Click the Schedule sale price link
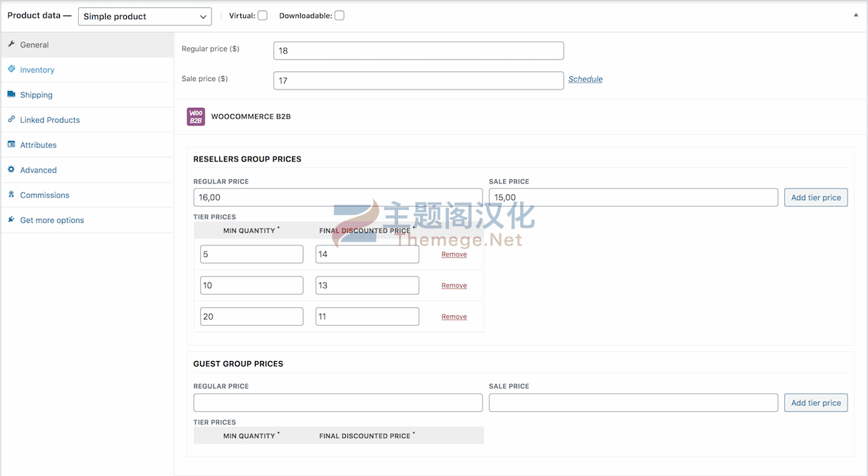 [x=585, y=79]
